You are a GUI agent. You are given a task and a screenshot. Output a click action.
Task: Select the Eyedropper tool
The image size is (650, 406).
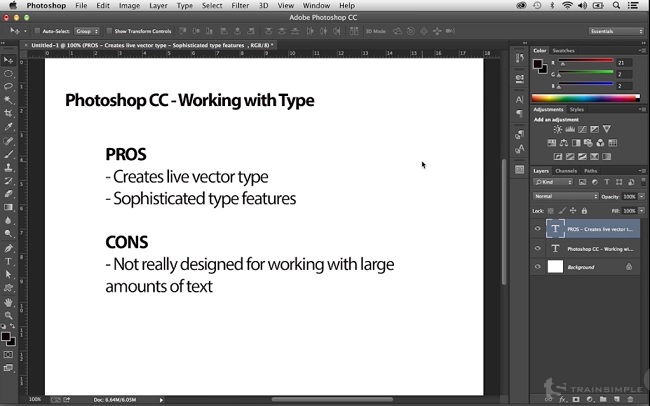[x=8, y=127]
